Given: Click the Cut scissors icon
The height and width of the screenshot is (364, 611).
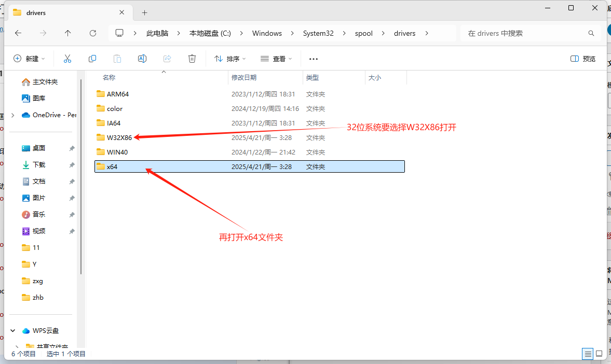Looking at the screenshot, I should (x=67, y=59).
